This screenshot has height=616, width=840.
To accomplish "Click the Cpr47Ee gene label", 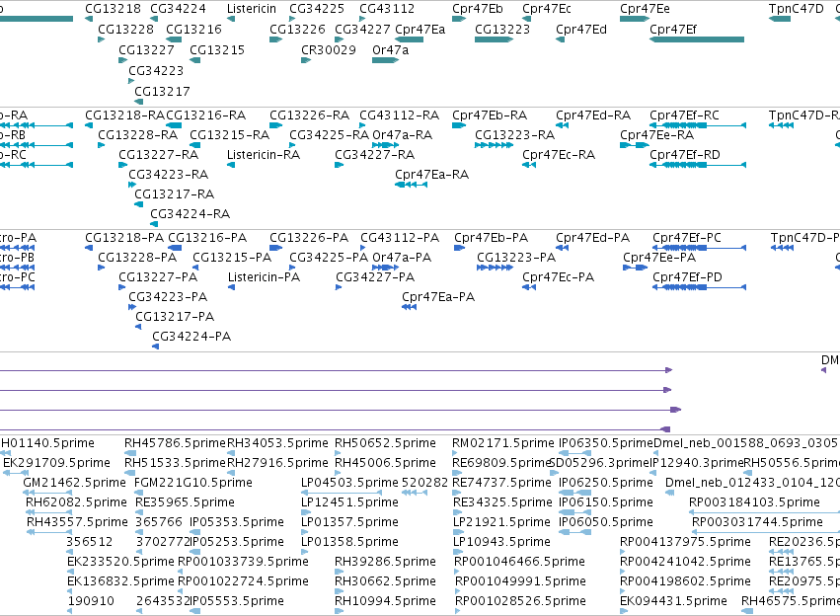I will coord(645,9).
